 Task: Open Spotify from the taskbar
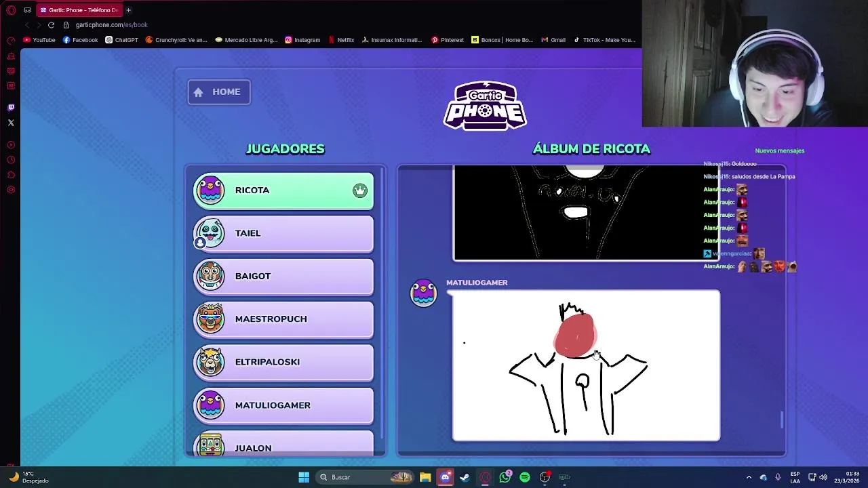click(525, 477)
